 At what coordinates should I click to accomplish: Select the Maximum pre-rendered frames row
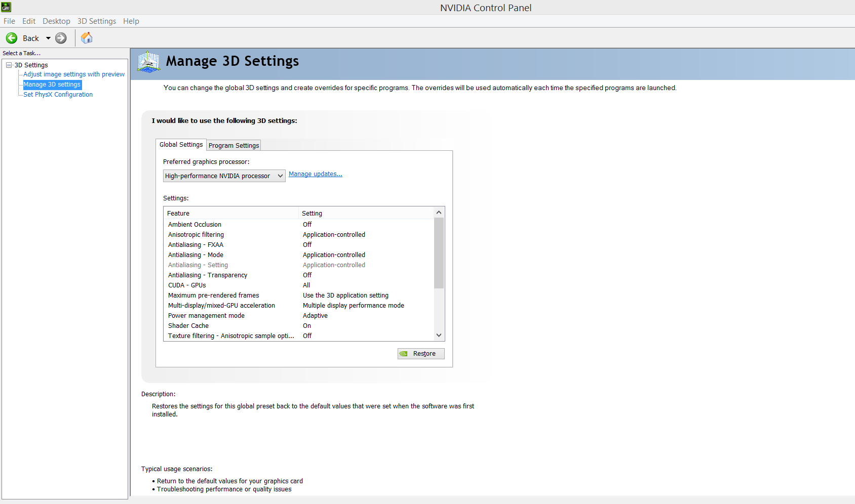click(299, 296)
